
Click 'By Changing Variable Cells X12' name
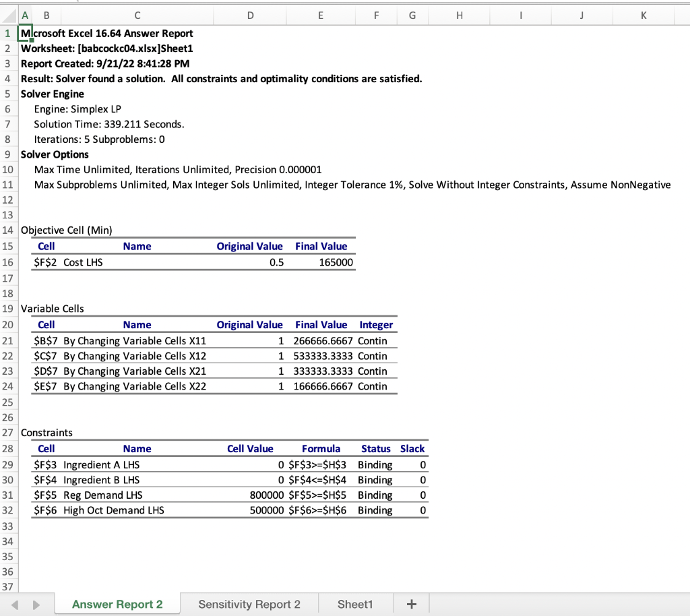coord(135,356)
